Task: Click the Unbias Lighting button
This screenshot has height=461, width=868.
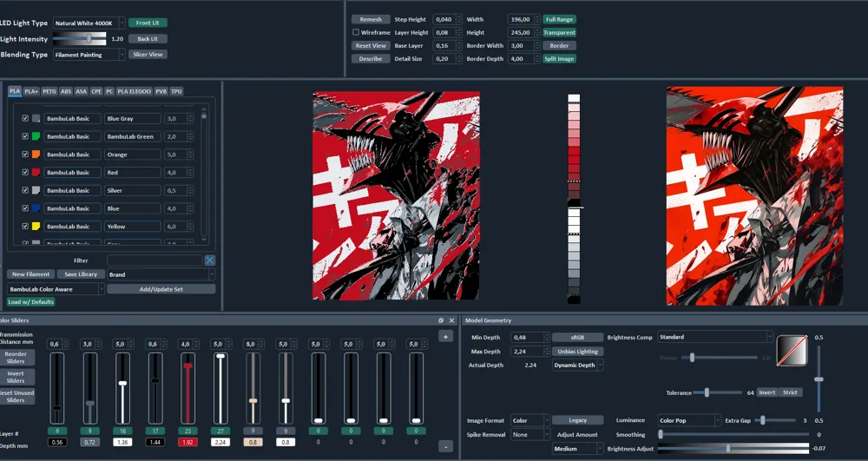Action: tap(577, 352)
